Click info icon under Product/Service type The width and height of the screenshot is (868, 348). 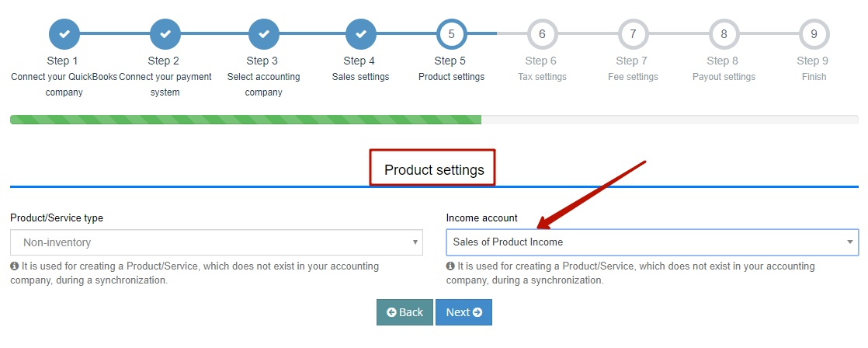tap(15, 266)
